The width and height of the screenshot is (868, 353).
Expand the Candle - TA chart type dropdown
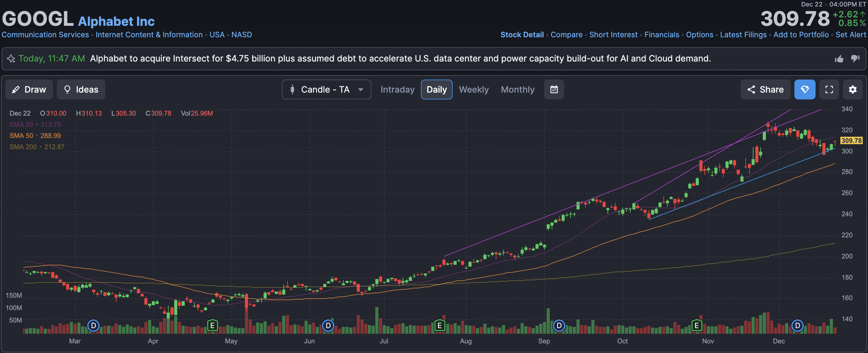tap(326, 89)
